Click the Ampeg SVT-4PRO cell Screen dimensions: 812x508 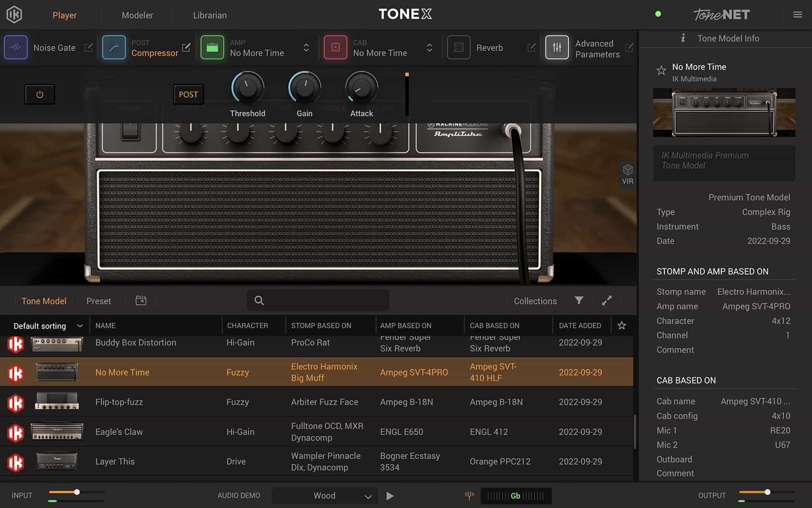(x=414, y=373)
